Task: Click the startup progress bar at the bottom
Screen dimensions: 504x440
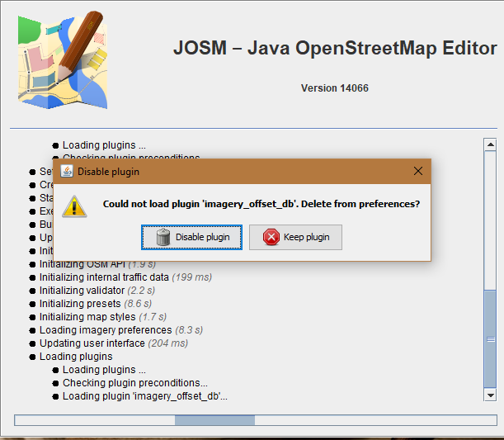Action: click(256, 420)
